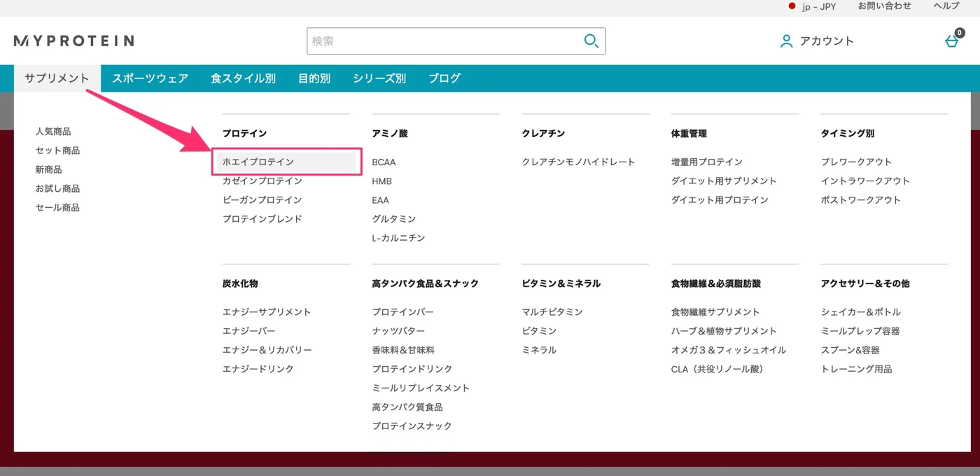The image size is (980, 476).
Task: Click the アミノ酸 category heading
Action: 390,133
